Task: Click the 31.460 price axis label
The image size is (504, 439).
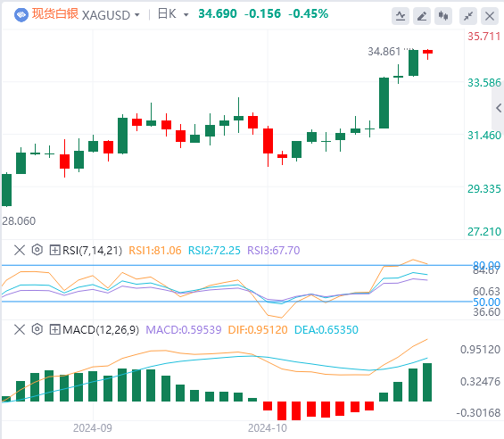Action: (484, 136)
